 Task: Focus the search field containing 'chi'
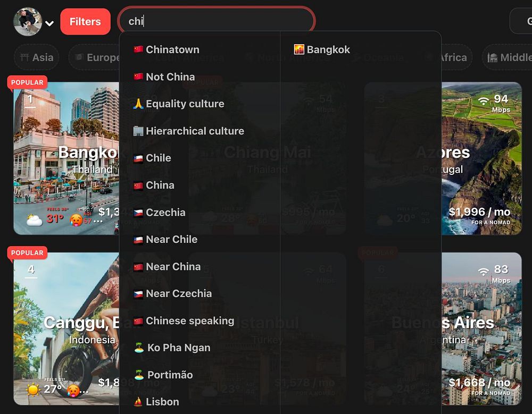pos(217,21)
